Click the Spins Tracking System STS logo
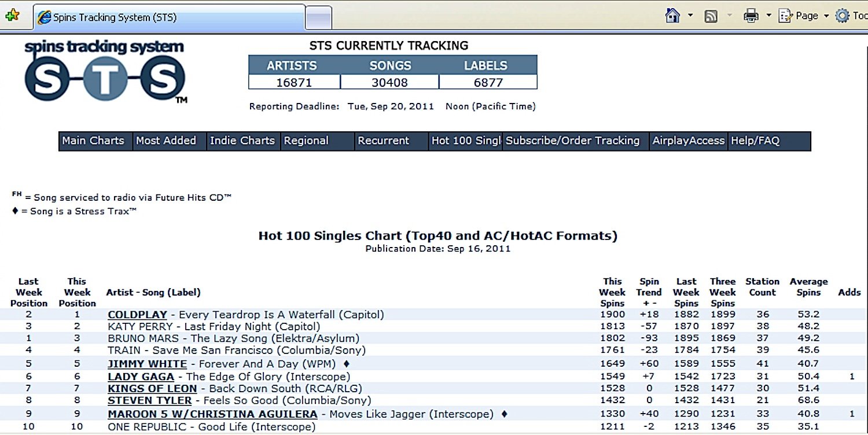This screenshot has width=868, height=435. click(x=105, y=72)
